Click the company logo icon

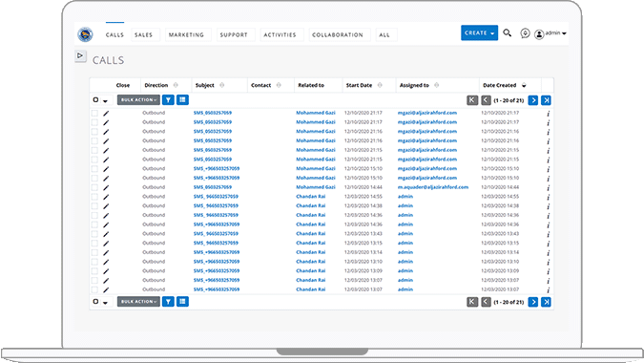[86, 34]
